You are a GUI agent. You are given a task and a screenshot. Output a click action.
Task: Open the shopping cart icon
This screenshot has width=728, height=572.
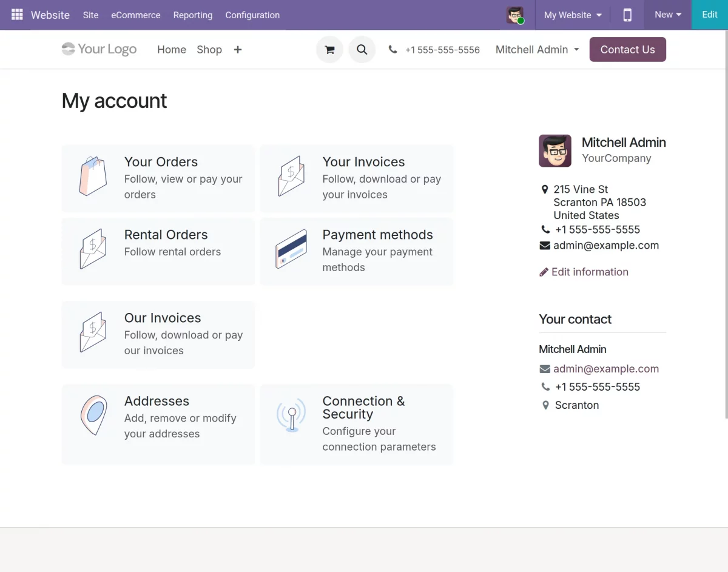point(329,50)
